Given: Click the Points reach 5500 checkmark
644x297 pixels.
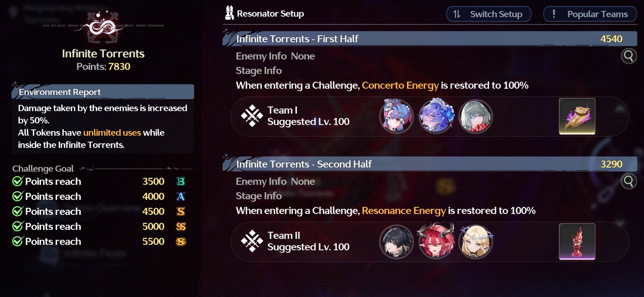Looking at the screenshot, I should pos(18,241).
